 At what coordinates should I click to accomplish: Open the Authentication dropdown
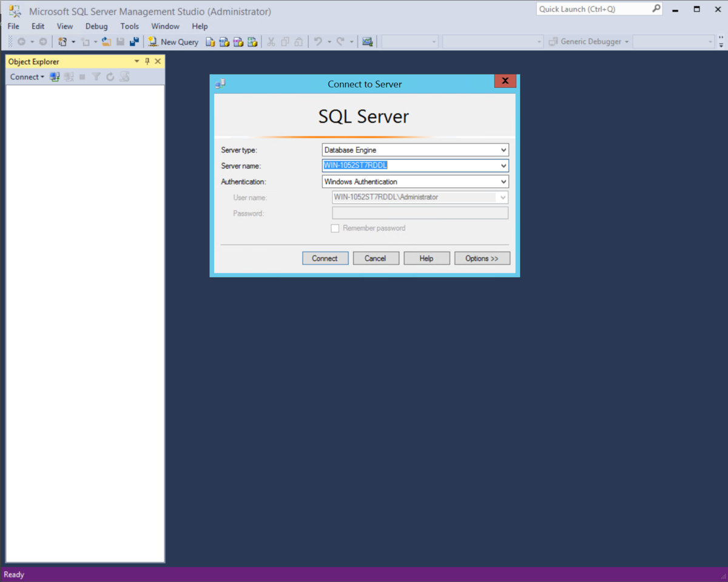click(x=504, y=181)
